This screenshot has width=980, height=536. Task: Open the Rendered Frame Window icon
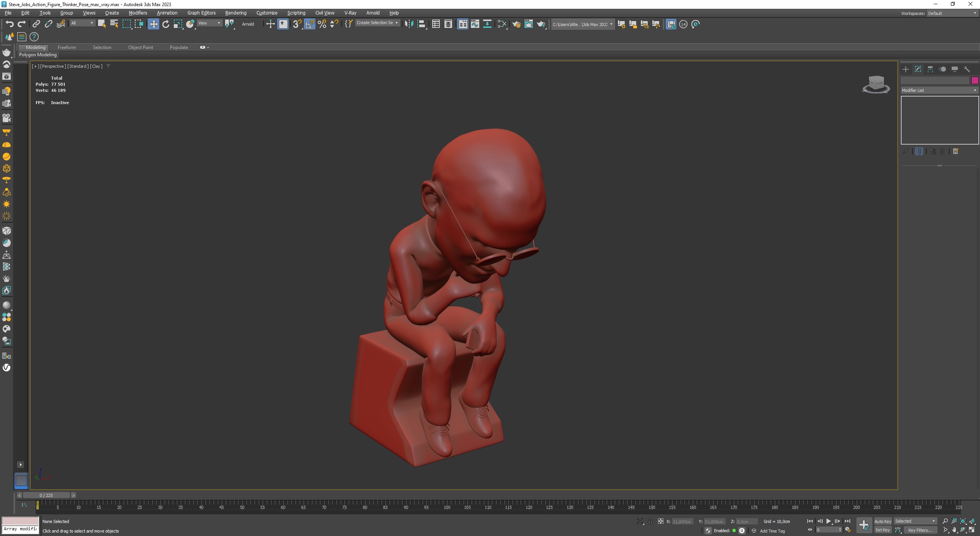tap(529, 24)
